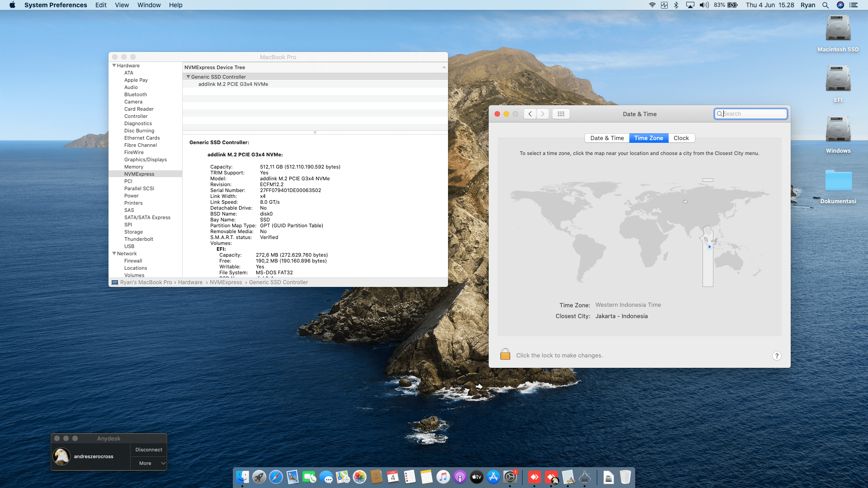This screenshot has height=488, width=868.
Task: Collapse the Hardware section in sidebar
Action: pos(114,66)
